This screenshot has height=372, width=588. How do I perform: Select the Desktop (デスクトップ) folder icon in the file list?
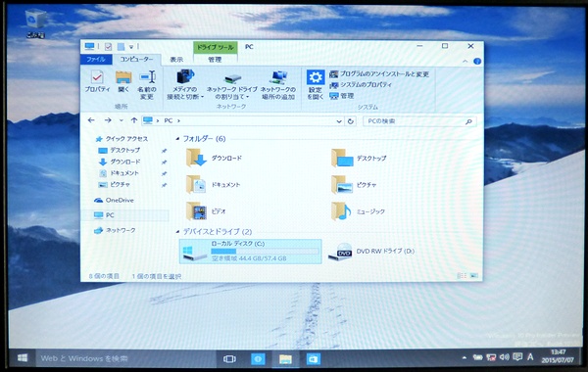(342, 158)
